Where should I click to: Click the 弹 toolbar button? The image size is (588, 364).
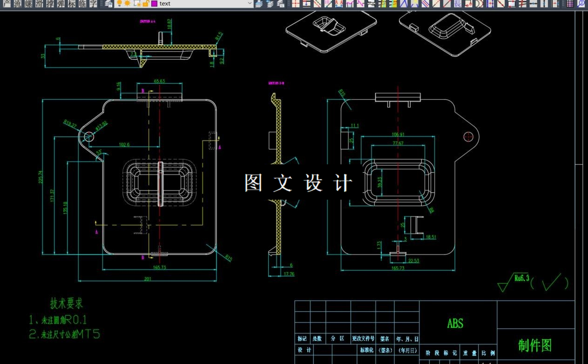[61, 4]
